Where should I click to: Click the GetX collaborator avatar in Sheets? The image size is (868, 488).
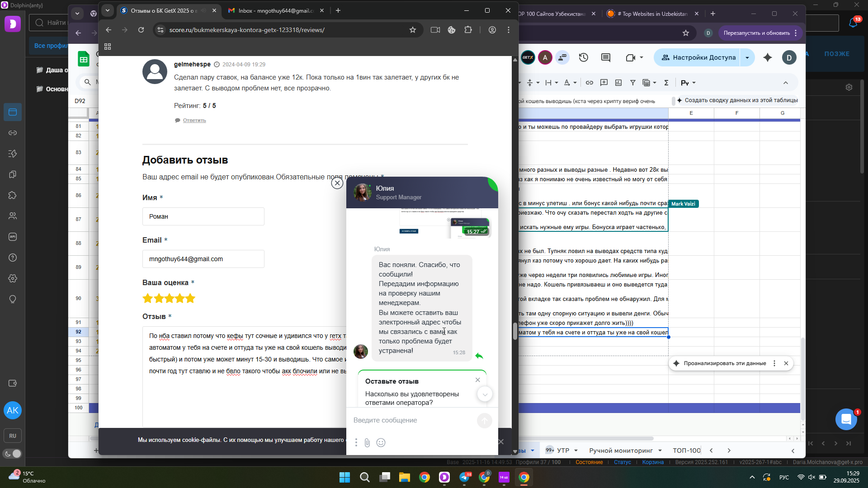pos(528,57)
